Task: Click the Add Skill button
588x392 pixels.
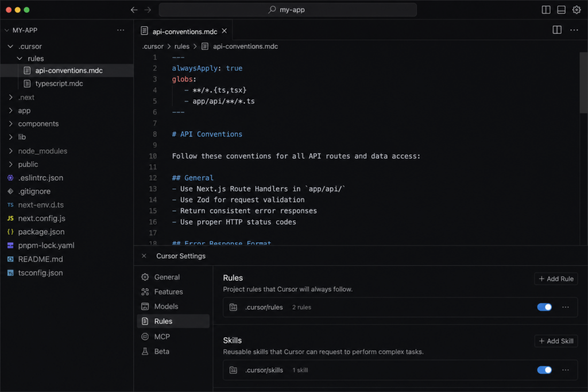Action: 556,341
